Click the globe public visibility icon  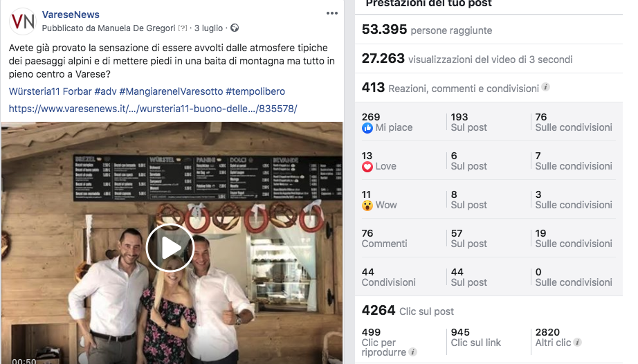235,28
